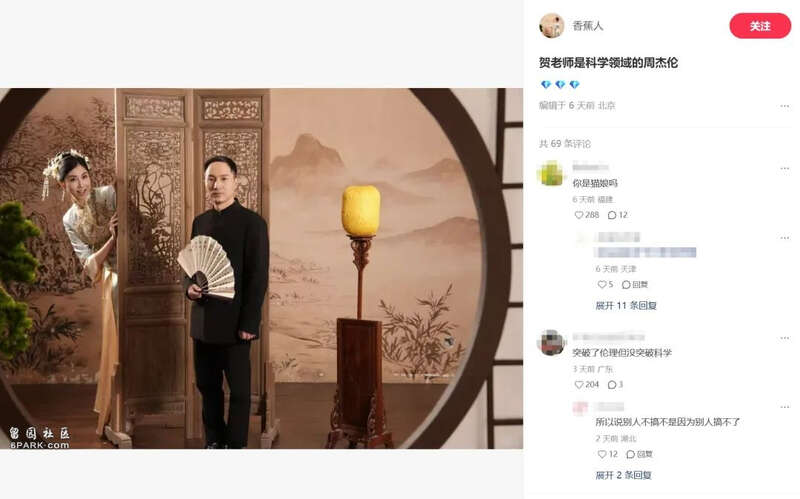Open more options beside the post date
Image resolution: width=800 pixels, height=499 pixels.
pyautogui.click(x=784, y=106)
